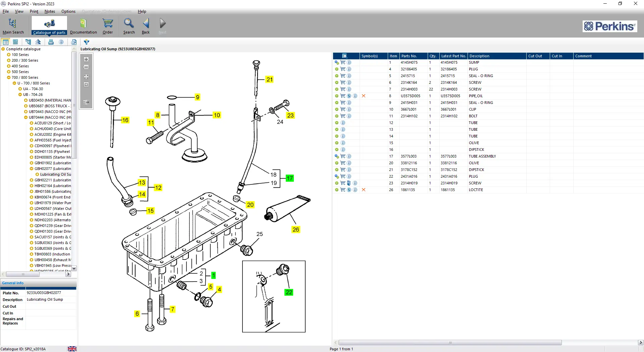The image size is (644, 352).
Task: Collapse the UB - 704-26 node
Action: [x=20, y=95]
